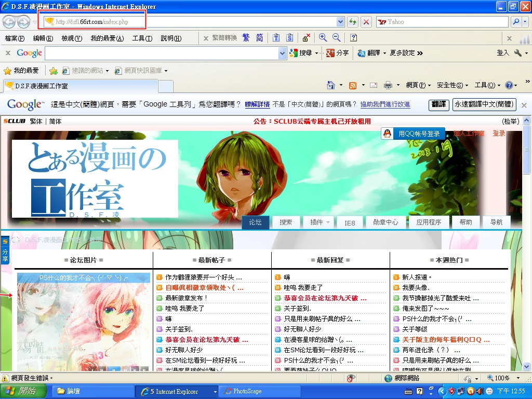Image resolution: width=532 pixels, height=399 pixels.
Task: Click the Google toolbar 搜尋 button
Action: 302,53
